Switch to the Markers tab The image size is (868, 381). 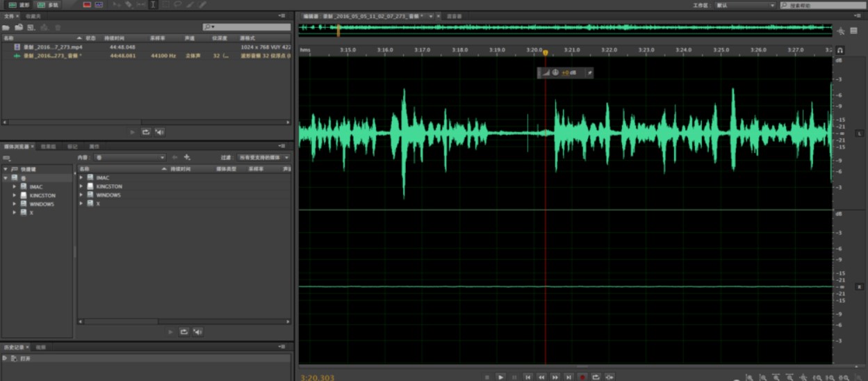click(72, 147)
